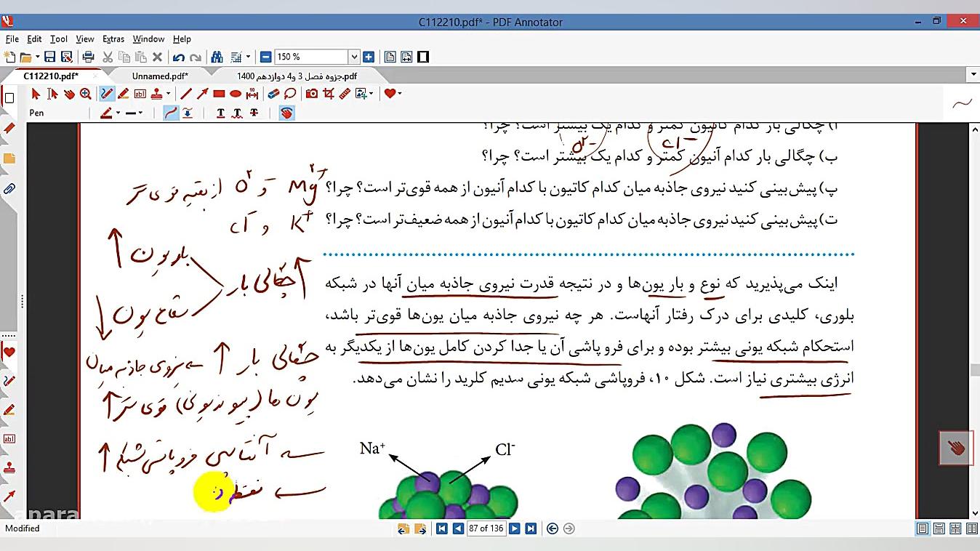Expand the zoom level combo box
980x551 pixels.
[x=354, y=56]
